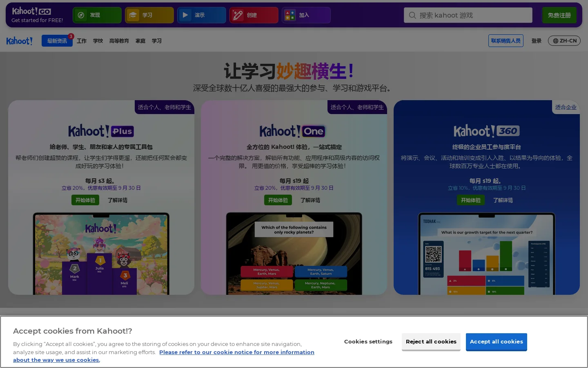Open the 家庭 menu item
The image size is (588, 368).
140,41
